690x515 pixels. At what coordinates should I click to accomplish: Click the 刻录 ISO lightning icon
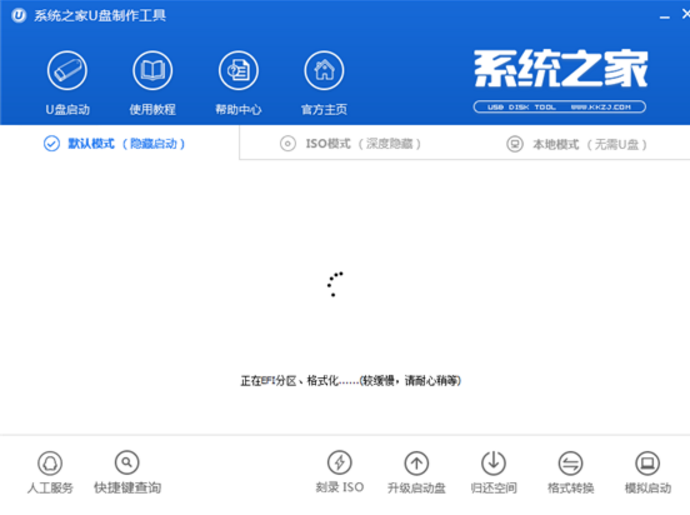click(340, 463)
